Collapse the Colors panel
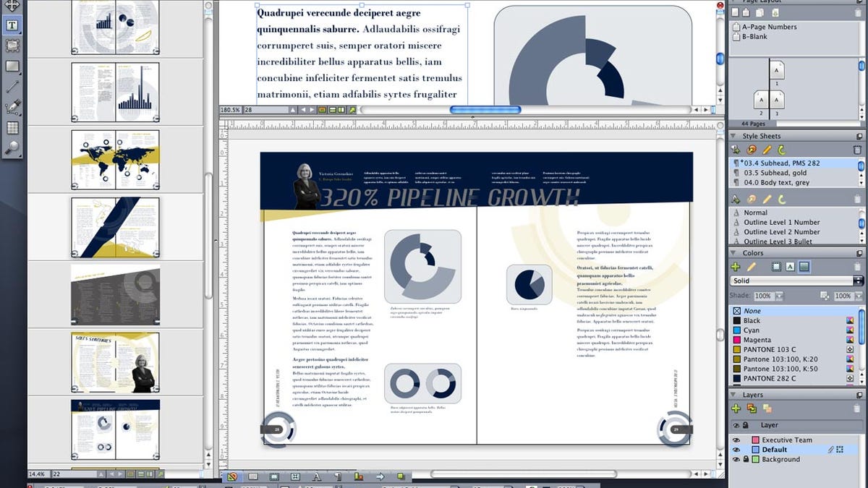868x488 pixels. coord(733,252)
